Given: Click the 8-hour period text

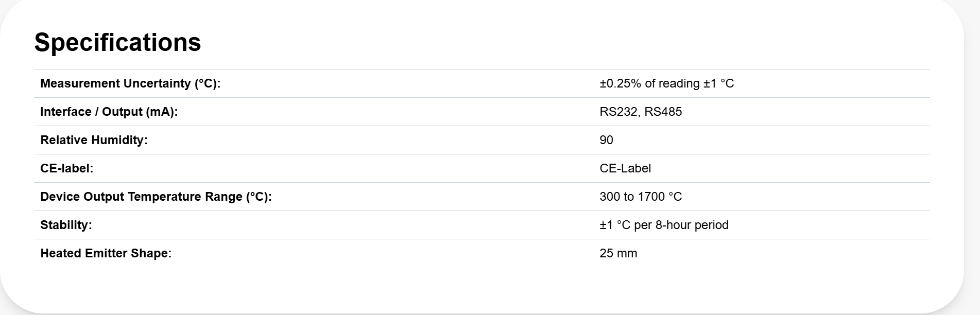Looking at the screenshot, I should [692, 225].
